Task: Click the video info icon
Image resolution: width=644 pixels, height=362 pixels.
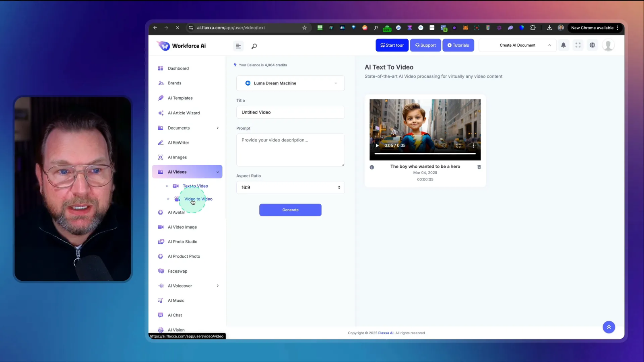Action: (x=372, y=167)
